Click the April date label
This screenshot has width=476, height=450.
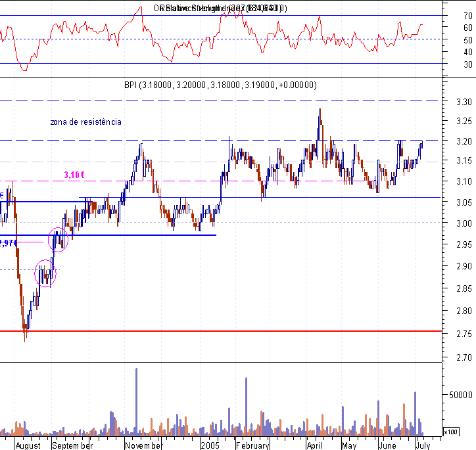pos(314,445)
